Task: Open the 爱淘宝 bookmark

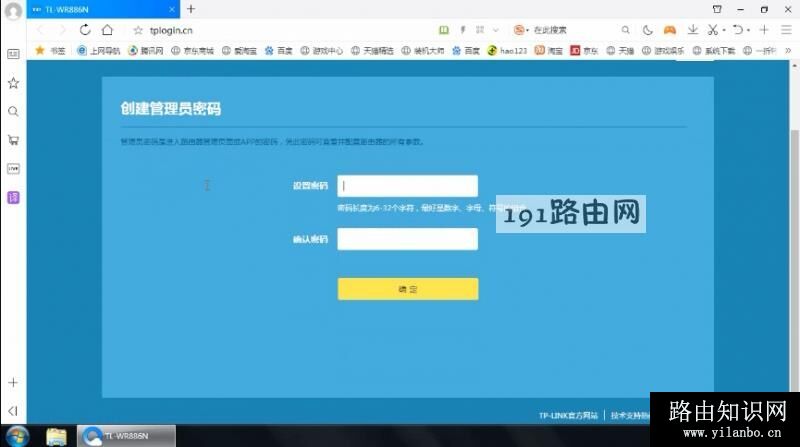Action: (x=239, y=51)
